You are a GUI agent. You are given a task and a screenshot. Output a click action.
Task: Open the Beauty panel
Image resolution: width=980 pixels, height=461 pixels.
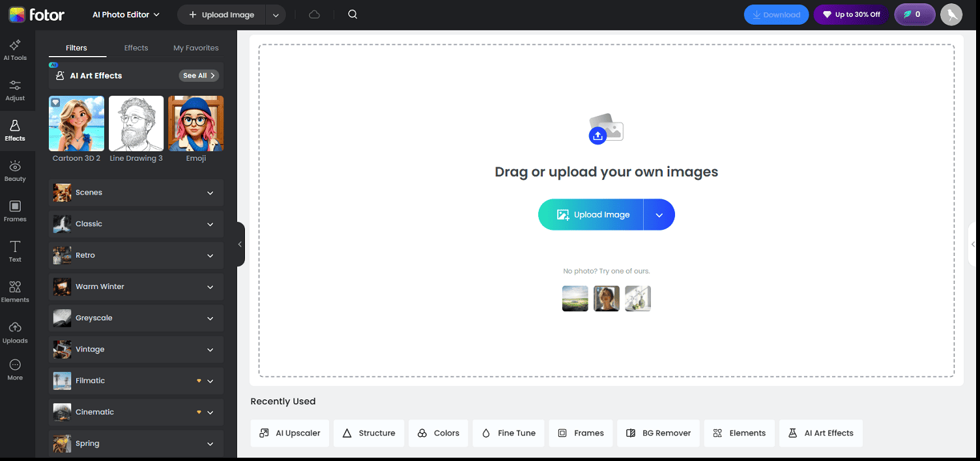[15, 170]
